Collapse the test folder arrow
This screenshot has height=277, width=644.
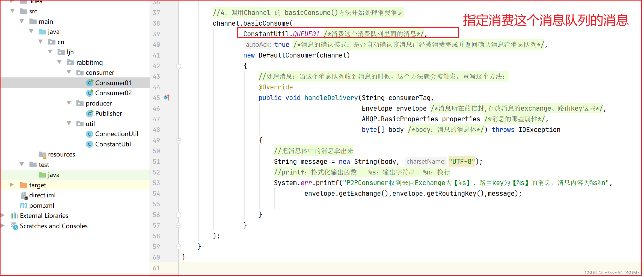coord(22,164)
